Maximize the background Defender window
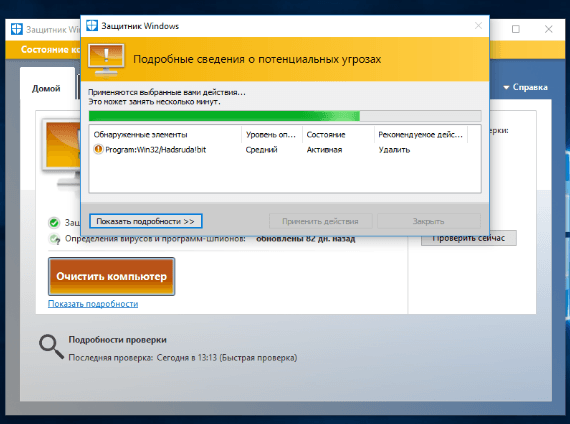The height and width of the screenshot is (424, 570). [515, 29]
